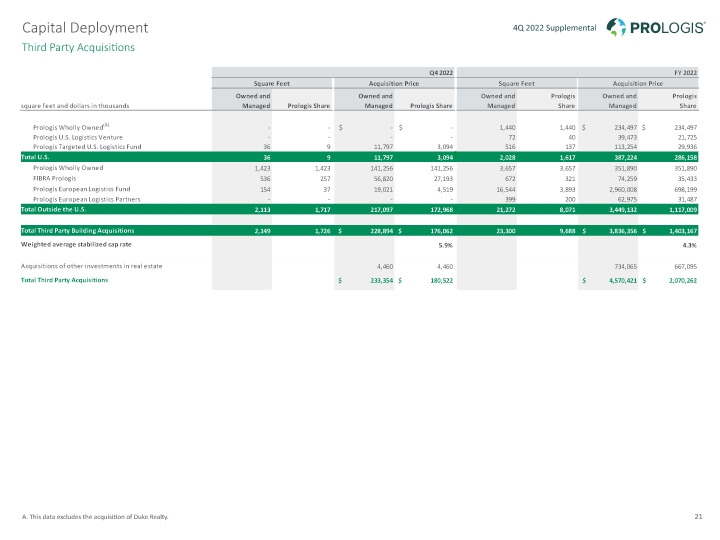Click the Duke Realty footnote text
This screenshot has height=540, width=720.
(x=96, y=516)
